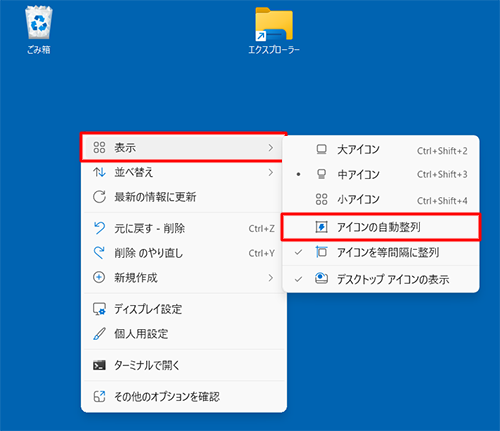Click the four-squares icon for 小アイコン

point(321,199)
